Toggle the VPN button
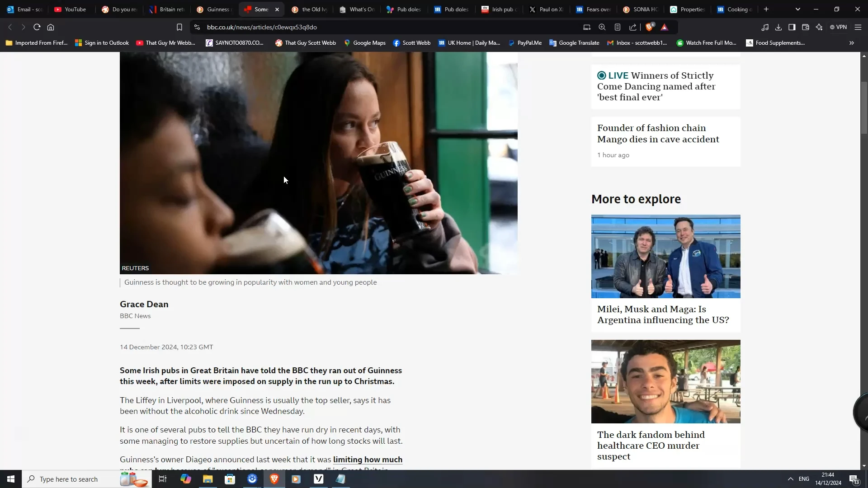 click(839, 27)
